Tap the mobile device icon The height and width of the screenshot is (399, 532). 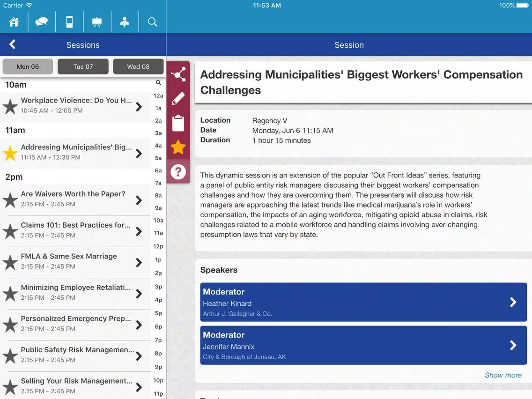(x=69, y=22)
